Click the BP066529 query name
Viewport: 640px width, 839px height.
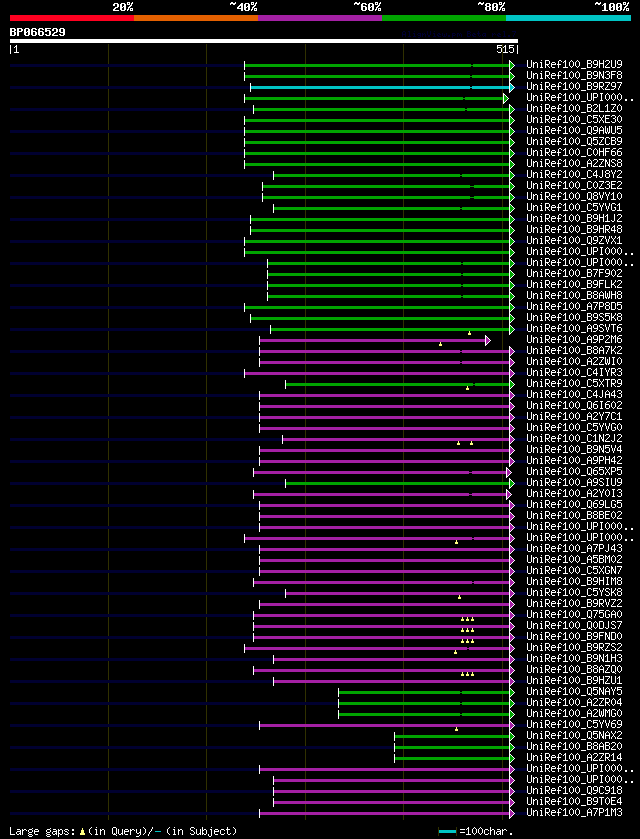coord(37,32)
